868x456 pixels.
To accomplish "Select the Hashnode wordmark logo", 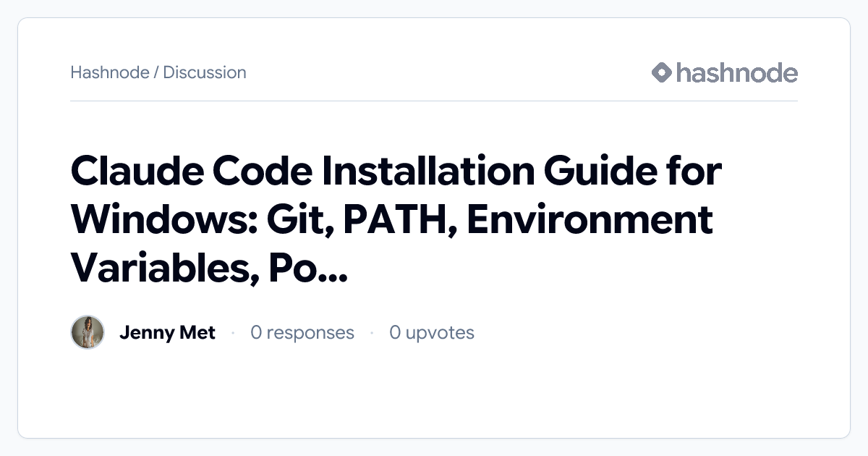I will [x=736, y=72].
